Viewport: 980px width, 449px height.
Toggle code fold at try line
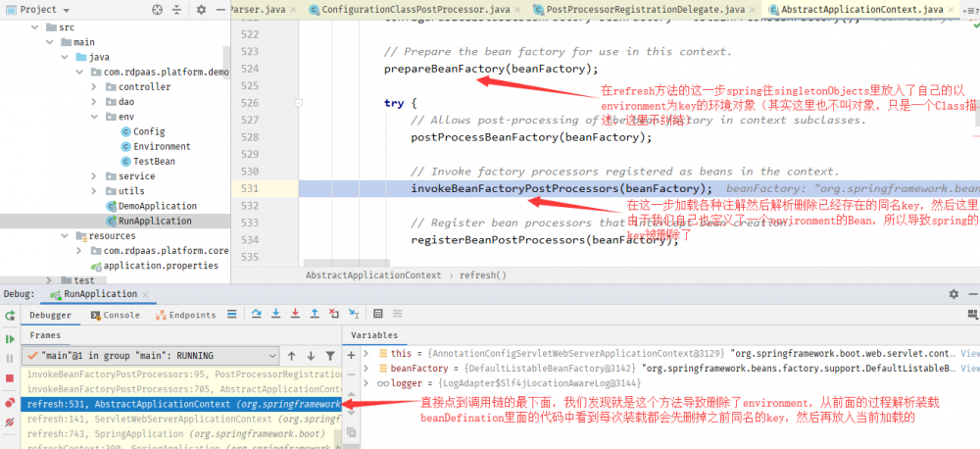click(299, 103)
